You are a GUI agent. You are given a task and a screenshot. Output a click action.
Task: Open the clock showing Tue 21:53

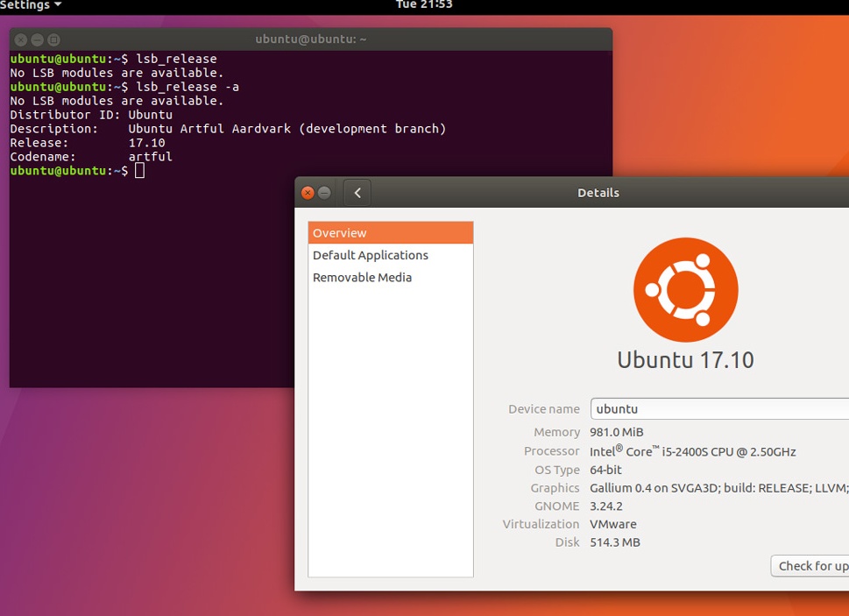(424, 5)
